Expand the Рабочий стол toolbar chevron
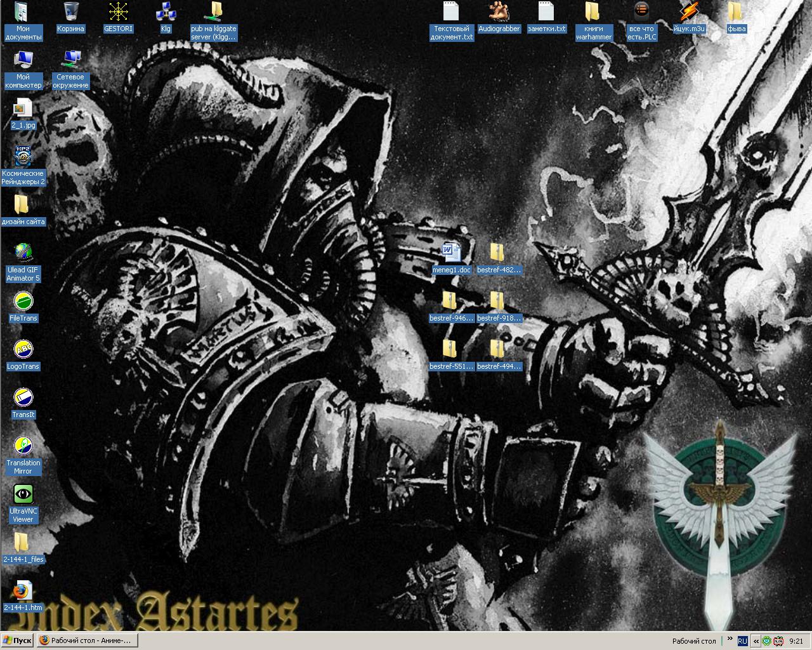Screen dimensions: 812x650 729,639
